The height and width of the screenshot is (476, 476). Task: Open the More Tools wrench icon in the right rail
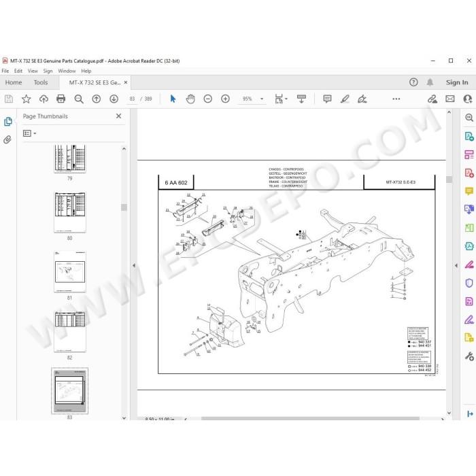point(469,356)
